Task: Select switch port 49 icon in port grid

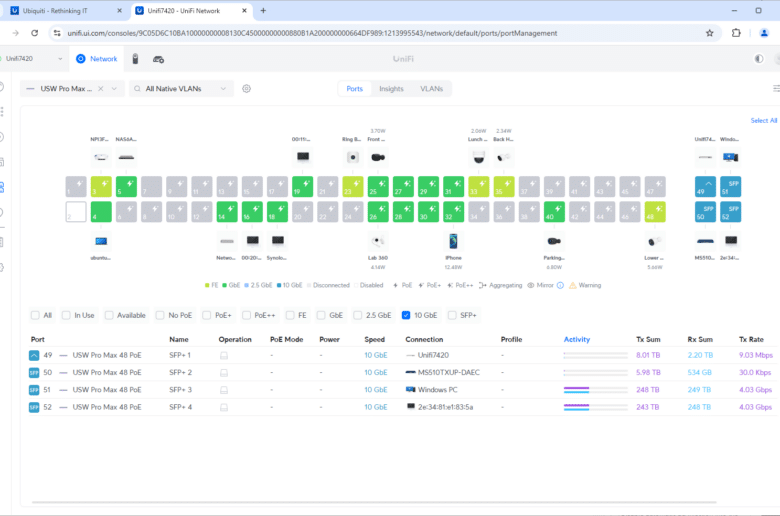Action: (705, 187)
